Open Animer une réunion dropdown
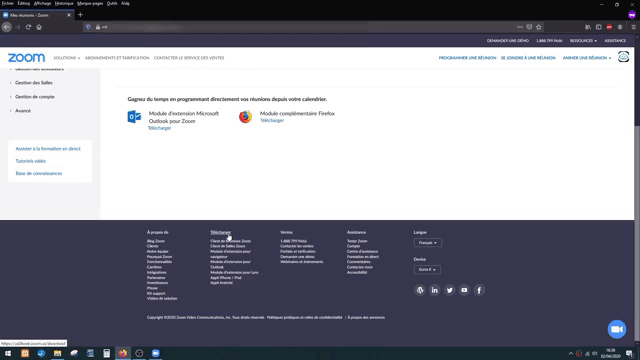Viewport: 640px width, 360px height. [587, 58]
